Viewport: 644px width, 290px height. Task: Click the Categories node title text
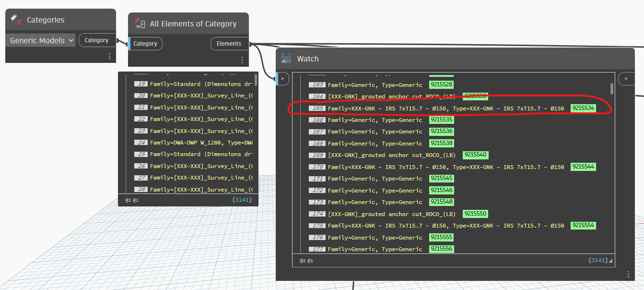pyautogui.click(x=46, y=20)
